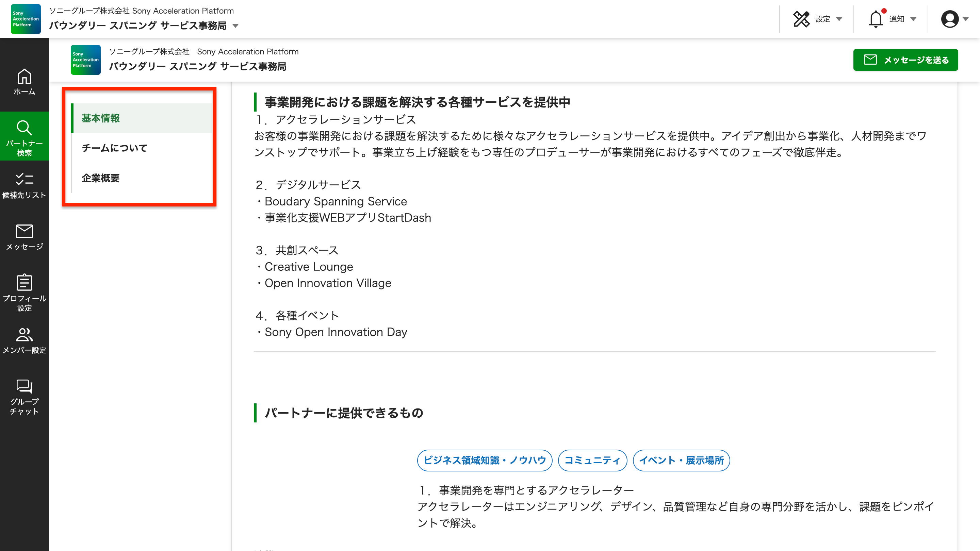
Task: Click the account avatar icon
Action: pyautogui.click(x=950, y=19)
